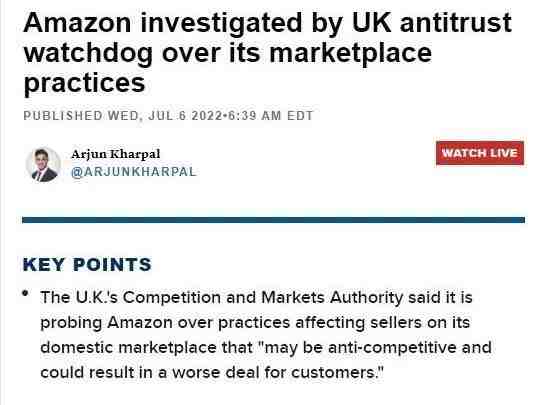Click the word "practices" ending the headline
The width and height of the screenshot is (544, 405).
point(84,83)
